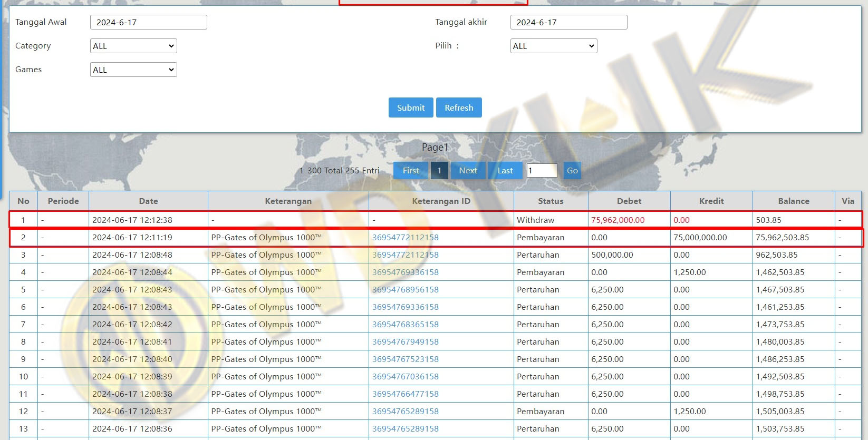Go to Next page

pos(468,171)
